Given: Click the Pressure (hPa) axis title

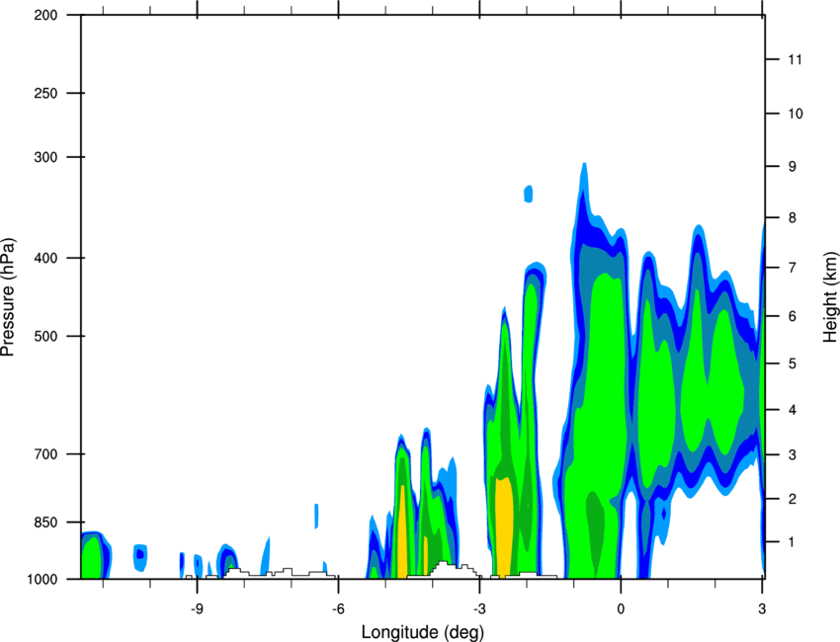Looking at the screenshot, I should pos(8,297).
